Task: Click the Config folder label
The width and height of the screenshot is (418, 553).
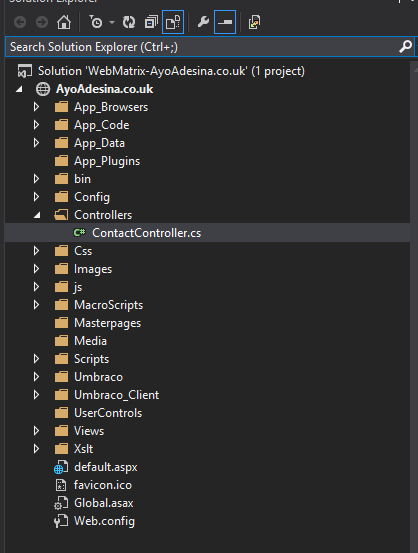Action: [92, 197]
